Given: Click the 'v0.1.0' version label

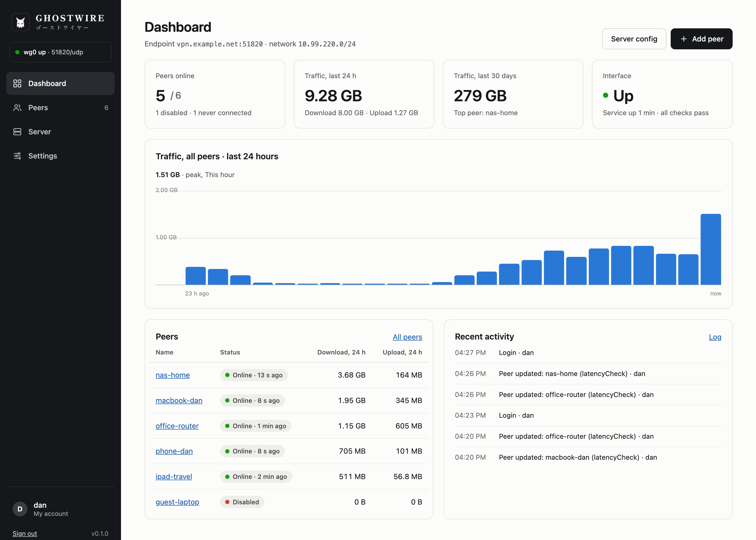Looking at the screenshot, I should [100, 533].
